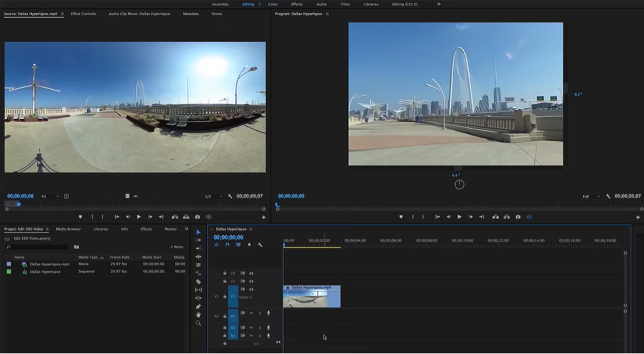The height and width of the screenshot is (354, 644).
Task: Select the Selection tool in the timeline toolbar
Action: pos(198,232)
